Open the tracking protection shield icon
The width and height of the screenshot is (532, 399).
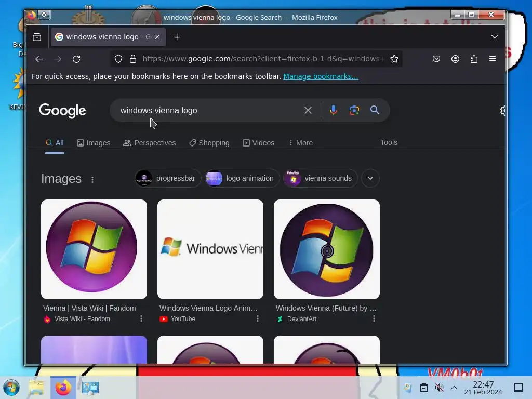click(118, 59)
